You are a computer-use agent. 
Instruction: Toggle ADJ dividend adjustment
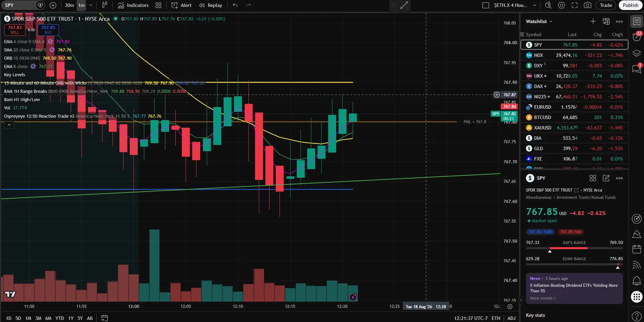click(x=511, y=318)
